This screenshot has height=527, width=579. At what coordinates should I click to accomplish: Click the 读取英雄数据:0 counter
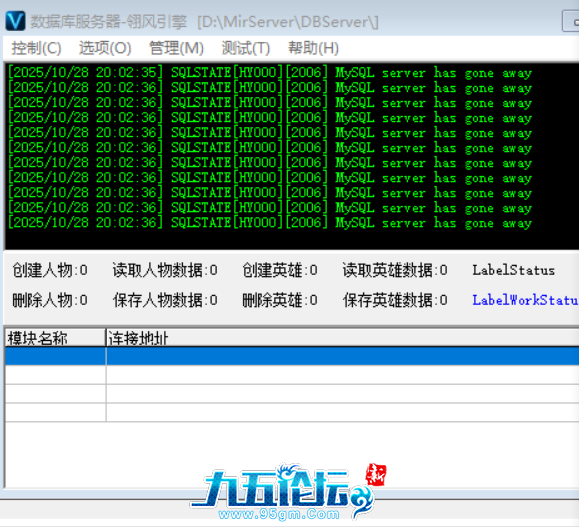395,270
